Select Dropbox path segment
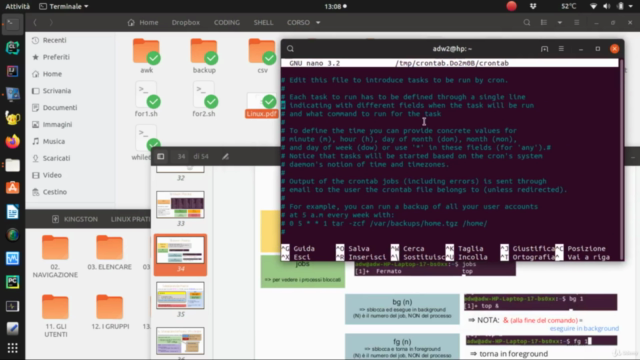Image resolution: width=640 pixels, height=360 pixels. click(x=186, y=22)
